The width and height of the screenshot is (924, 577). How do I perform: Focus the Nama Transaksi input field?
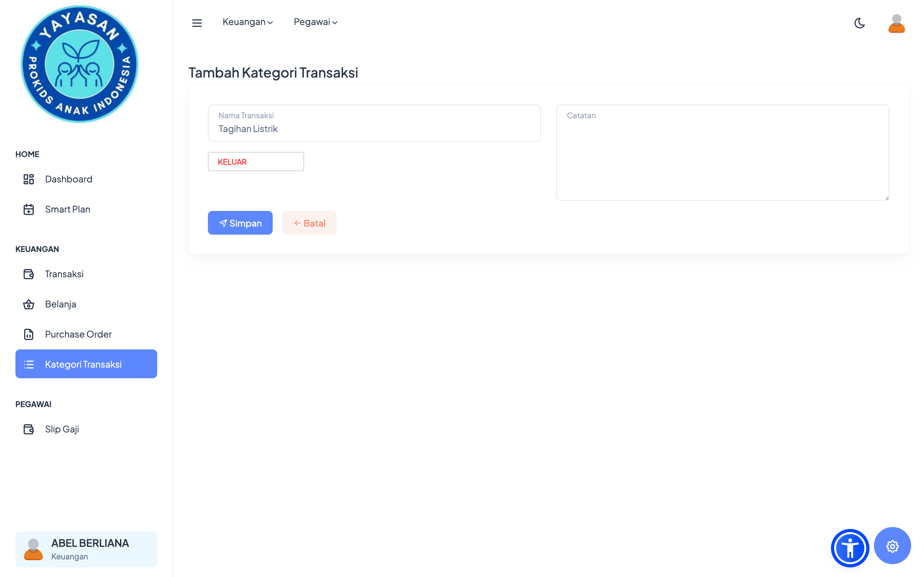click(x=374, y=129)
